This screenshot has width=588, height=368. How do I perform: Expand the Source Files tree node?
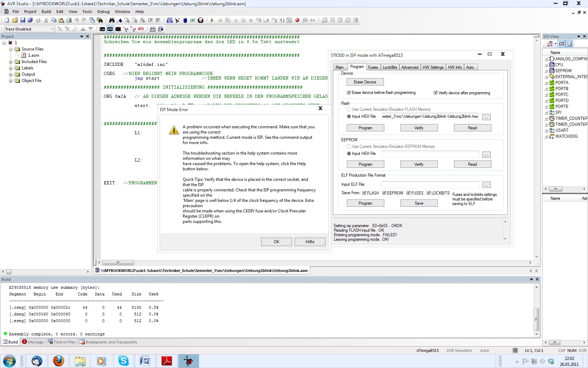[x=11, y=49]
